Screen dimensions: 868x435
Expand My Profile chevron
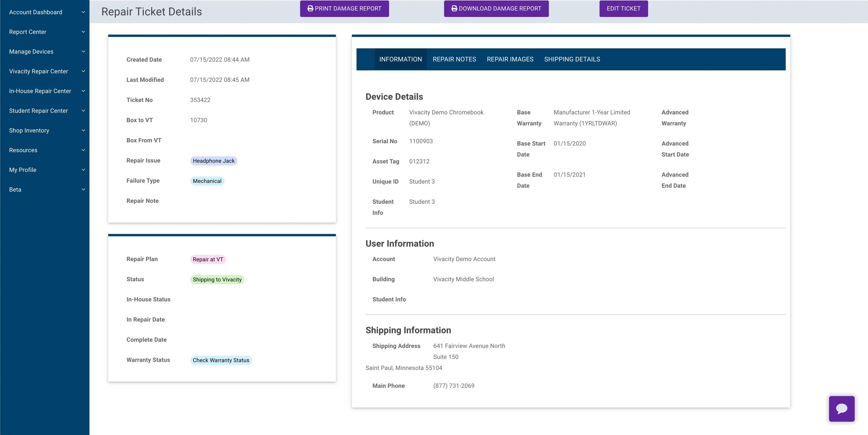tap(83, 170)
